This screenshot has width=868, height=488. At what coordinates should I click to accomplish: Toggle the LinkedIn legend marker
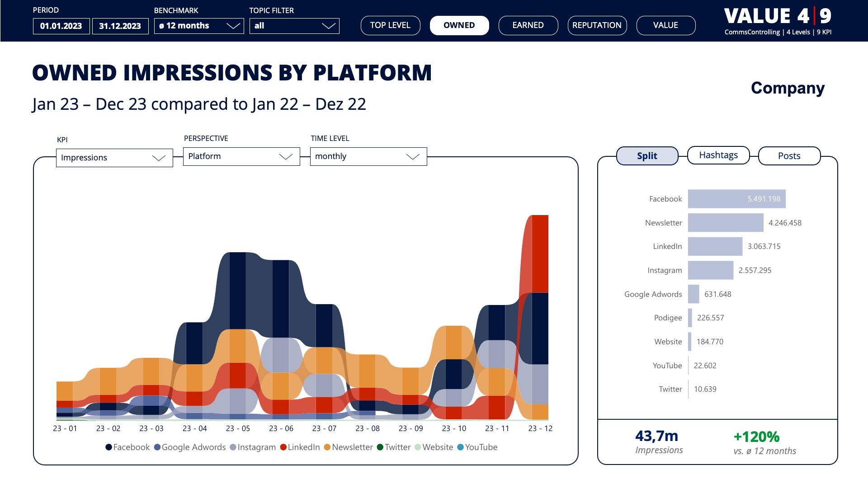coord(283,447)
